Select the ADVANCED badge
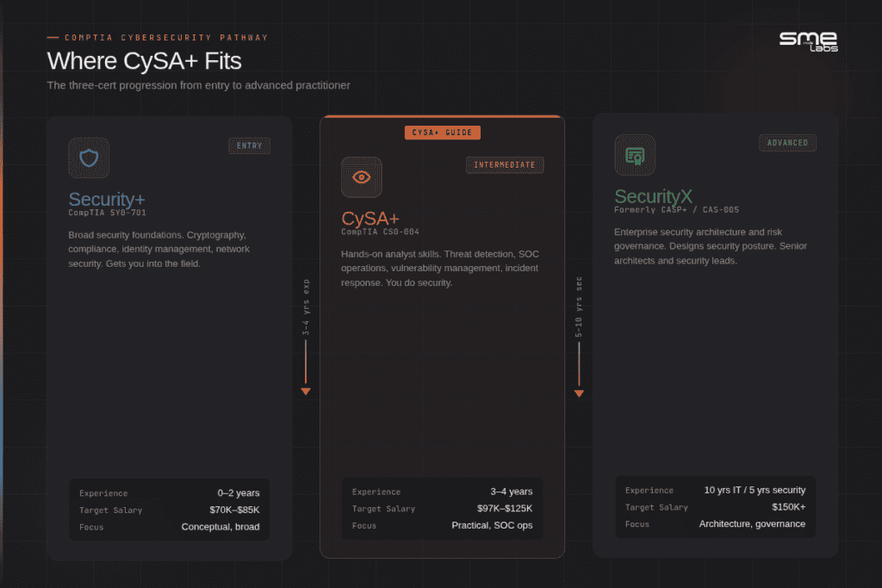The image size is (882, 588). [787, 143]
